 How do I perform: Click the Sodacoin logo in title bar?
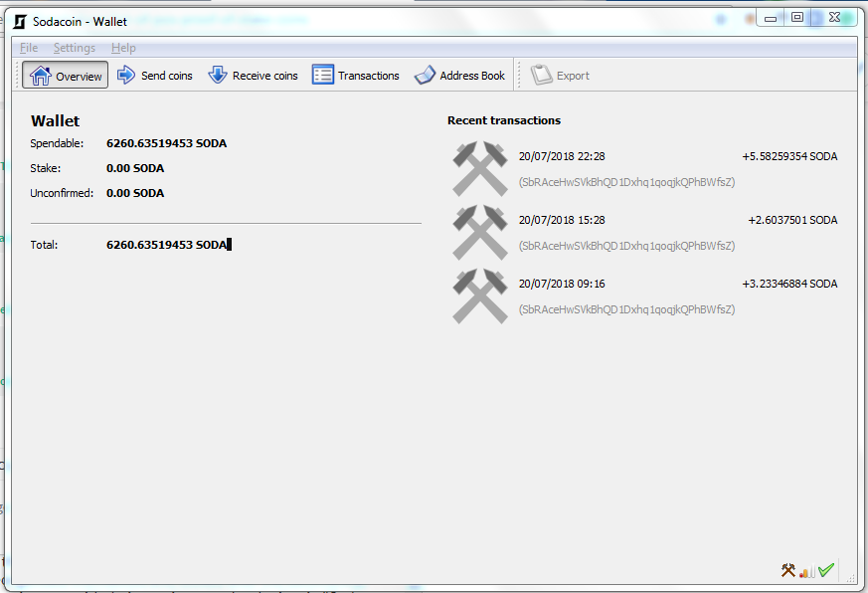[20, 22]
